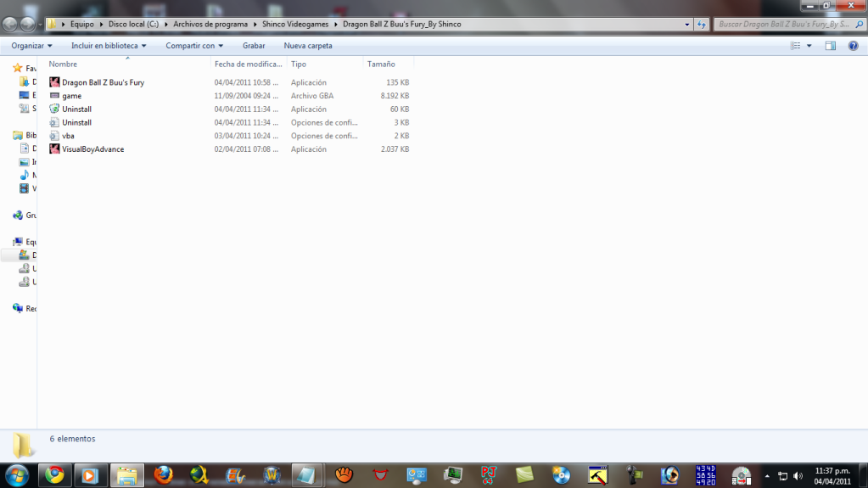This screenshot has height=488, width=868.
Task: Select the Dragon Ball Z Buu's Fury application icon
Action: (x=54, y=82)
